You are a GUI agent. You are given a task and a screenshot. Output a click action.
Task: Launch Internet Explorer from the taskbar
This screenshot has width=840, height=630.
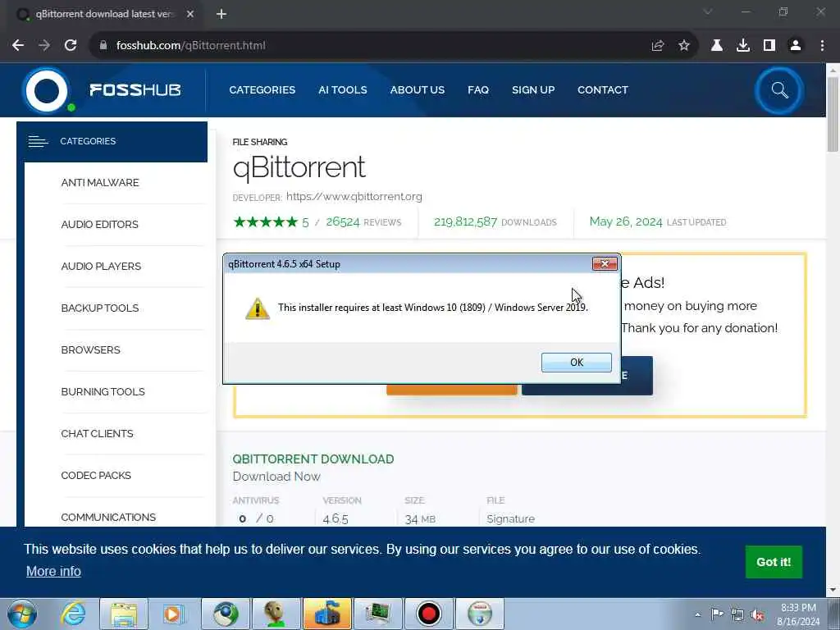[72, 614]
